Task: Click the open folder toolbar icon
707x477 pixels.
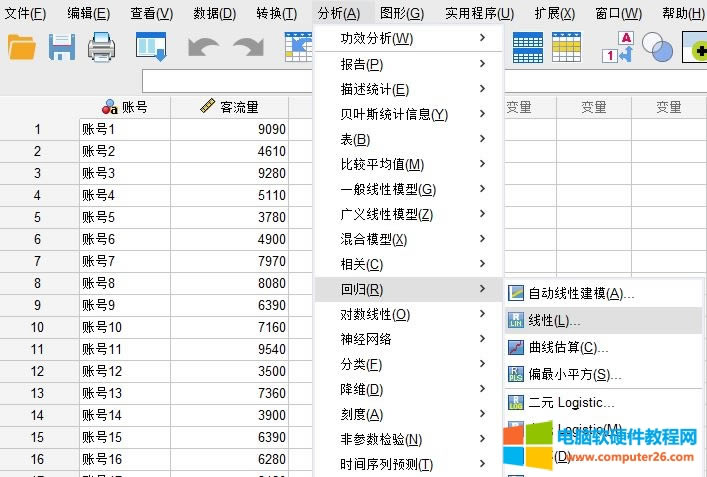Action: pyautogui.click(x=21, y=46)
